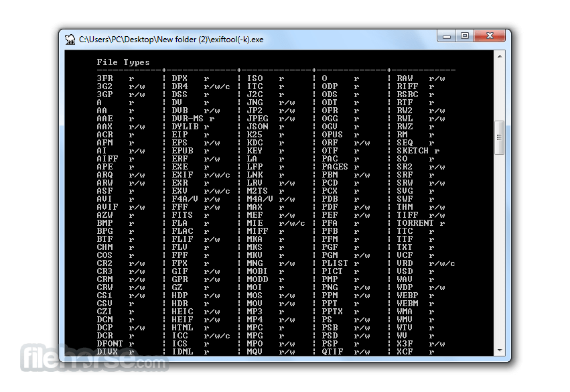The image size is (570, 392).
Task: Click the 'PAGES' file type entry
Action: click(335, 167)
